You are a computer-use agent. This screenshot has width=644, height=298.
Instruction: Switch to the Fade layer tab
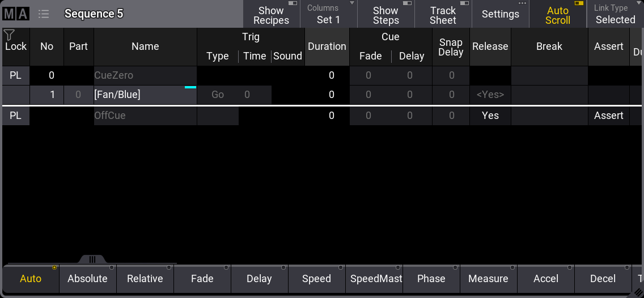coord(202,279)
